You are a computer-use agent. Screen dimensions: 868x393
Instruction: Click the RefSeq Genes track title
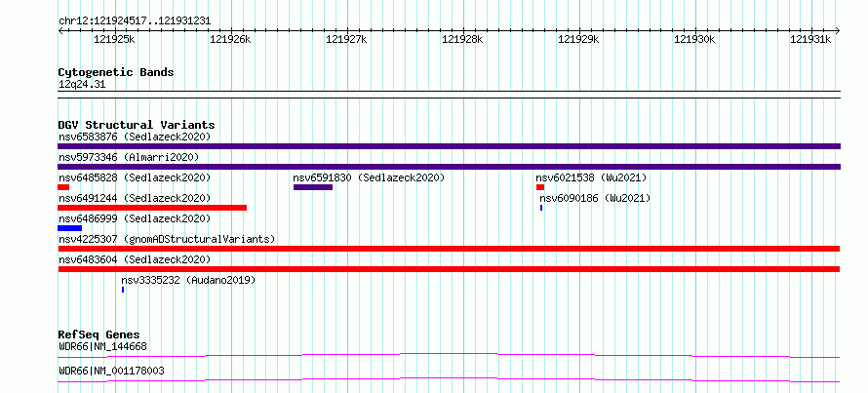tap(99, 334)
